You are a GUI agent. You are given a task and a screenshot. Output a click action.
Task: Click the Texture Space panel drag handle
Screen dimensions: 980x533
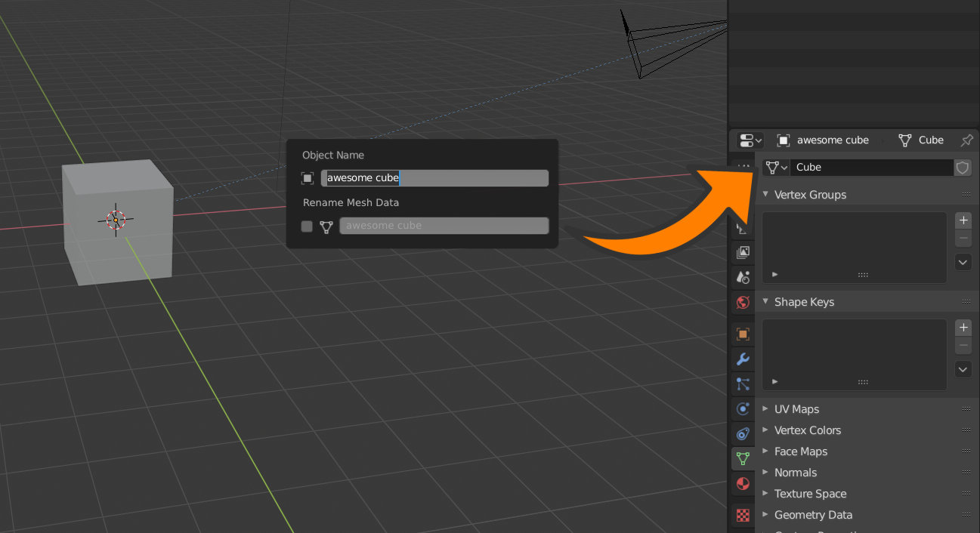click(x=966, y=494)
